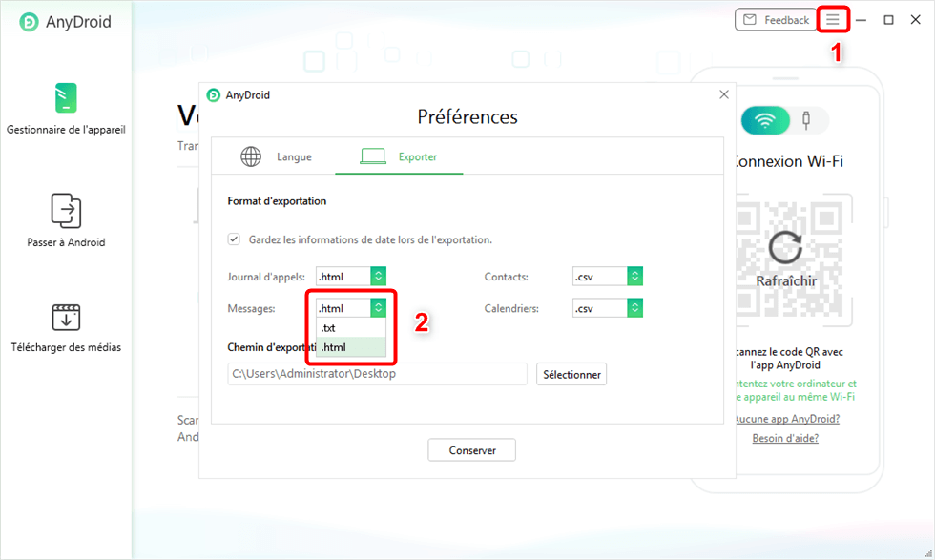
Task: Toggle Gardez les informations de date checkbox
Action: pos(234,239)
